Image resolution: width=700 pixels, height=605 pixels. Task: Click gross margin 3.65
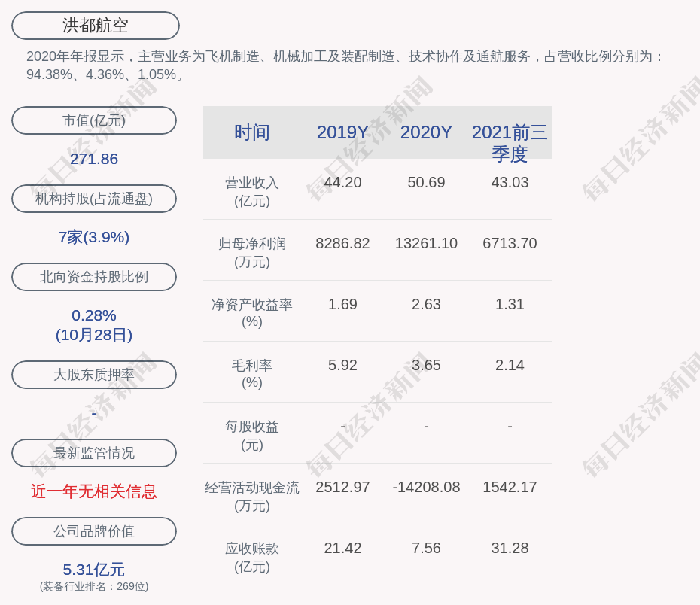pyautogui.click(x=426, y=366)
